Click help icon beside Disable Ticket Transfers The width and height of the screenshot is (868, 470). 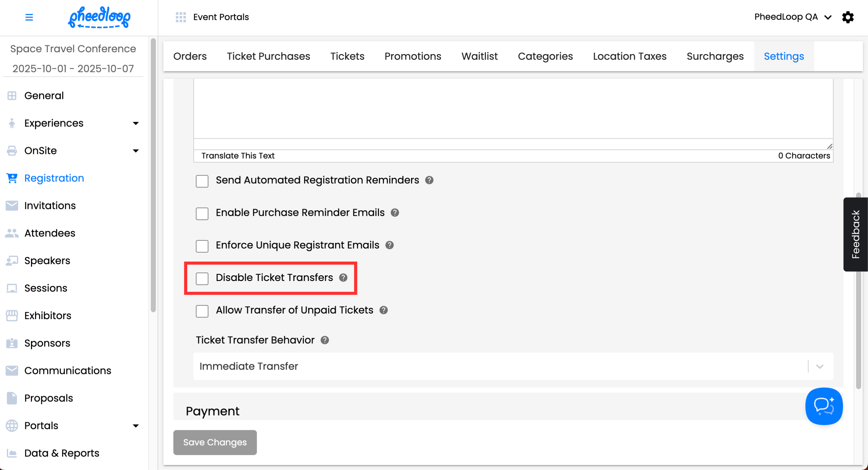click(343, 278)
